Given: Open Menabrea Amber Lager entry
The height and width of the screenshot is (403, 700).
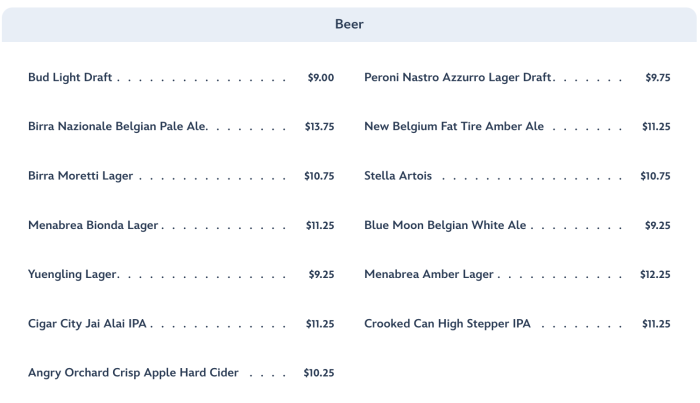Looking at the screenshot, I should tap(429, 274).
